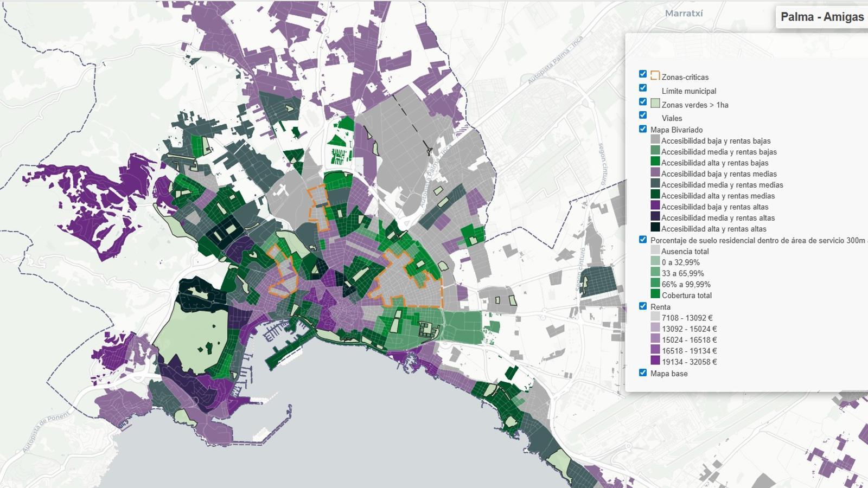Toggle the Viales layer checkbox

[643, 115]
